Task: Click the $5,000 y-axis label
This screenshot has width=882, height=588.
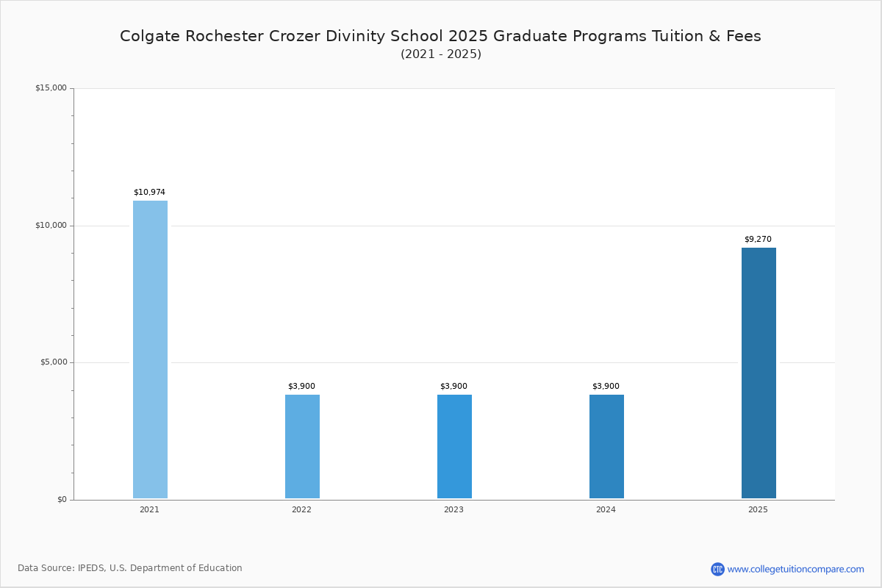Action: (x=53, y=362)
